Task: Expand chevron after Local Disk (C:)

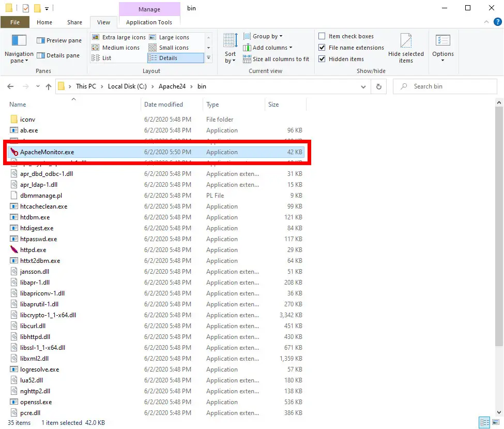Action: point(152,86)
